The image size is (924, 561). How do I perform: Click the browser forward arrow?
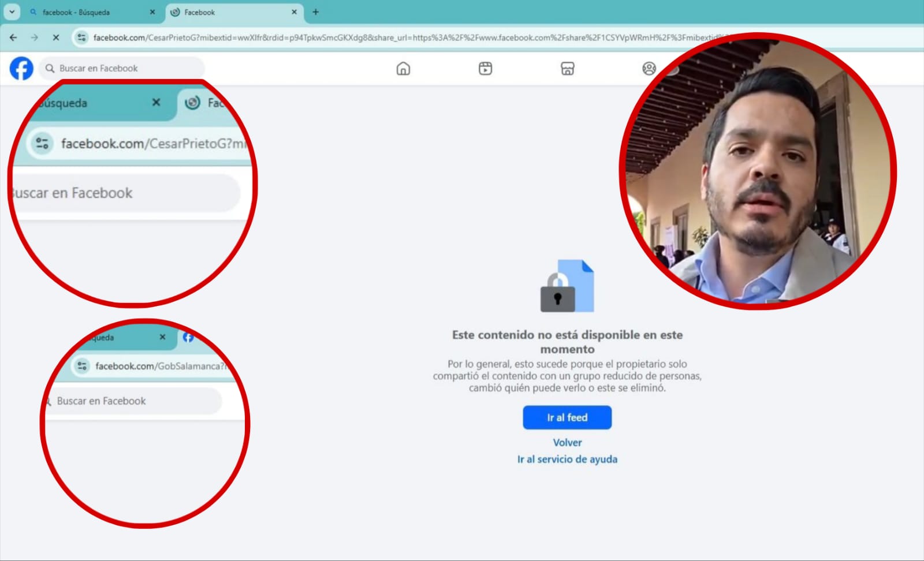point(35,38)
